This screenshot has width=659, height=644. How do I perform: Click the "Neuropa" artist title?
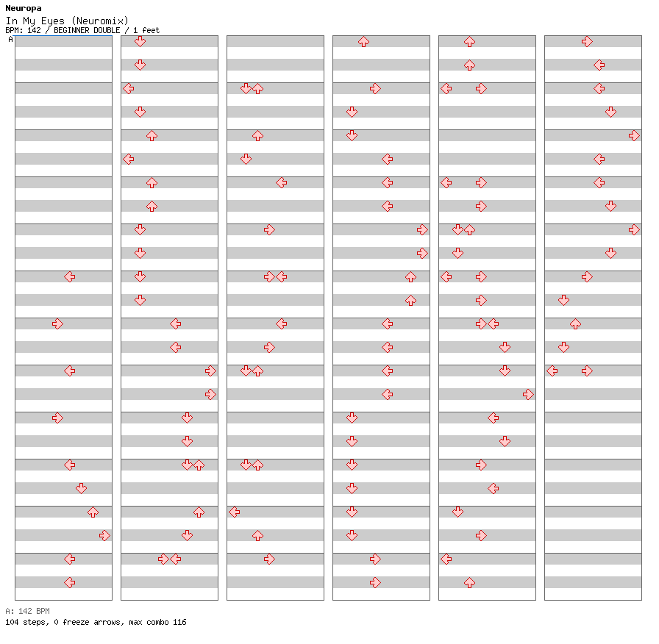[24, 8]
